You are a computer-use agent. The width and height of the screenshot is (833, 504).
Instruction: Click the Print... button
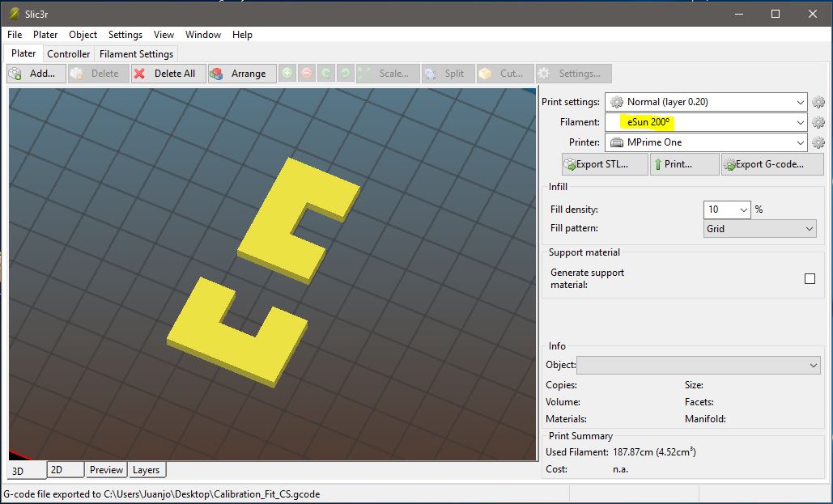point(684,164)
